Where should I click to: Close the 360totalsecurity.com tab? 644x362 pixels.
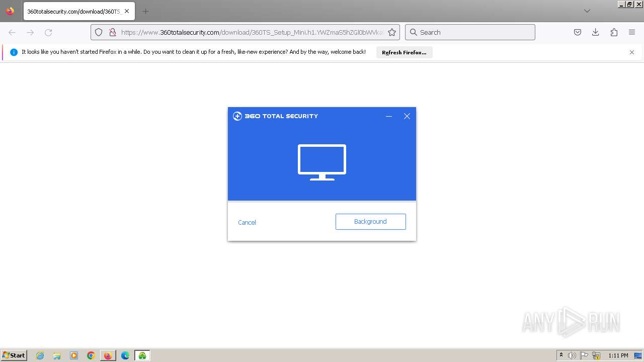(x=127, y=11)
